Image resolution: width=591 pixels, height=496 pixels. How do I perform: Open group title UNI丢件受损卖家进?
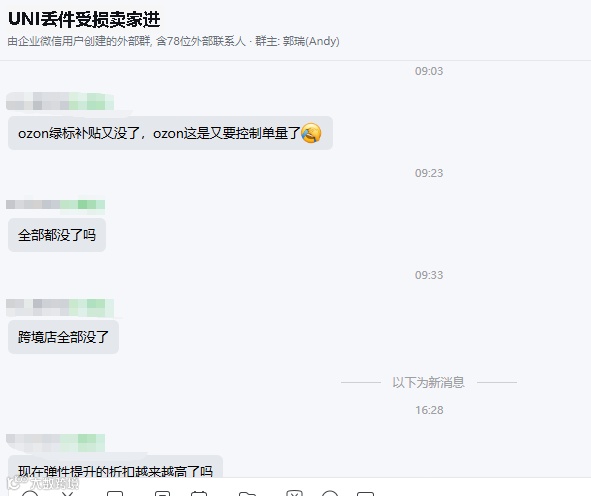click(x=84, y=19)
